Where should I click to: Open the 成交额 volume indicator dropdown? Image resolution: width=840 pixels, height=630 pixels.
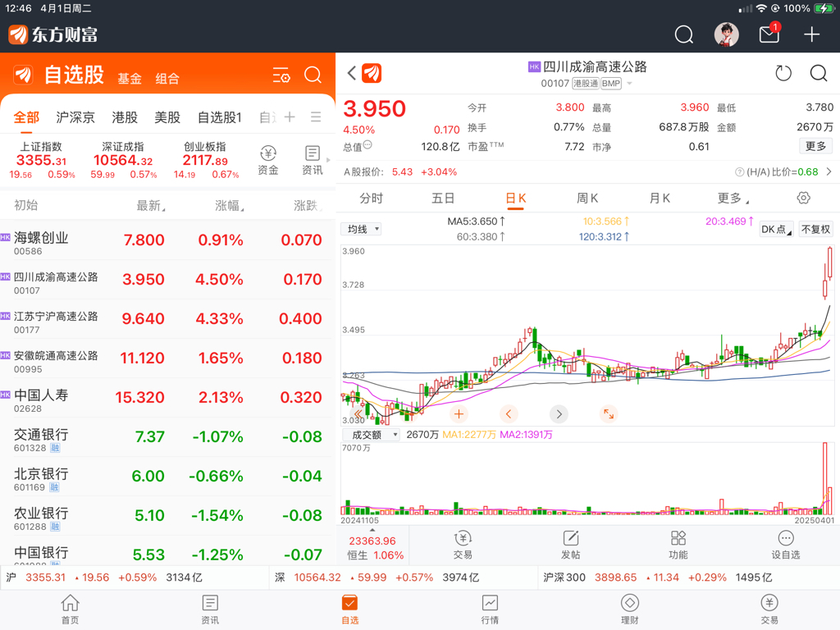coord(372,435)
